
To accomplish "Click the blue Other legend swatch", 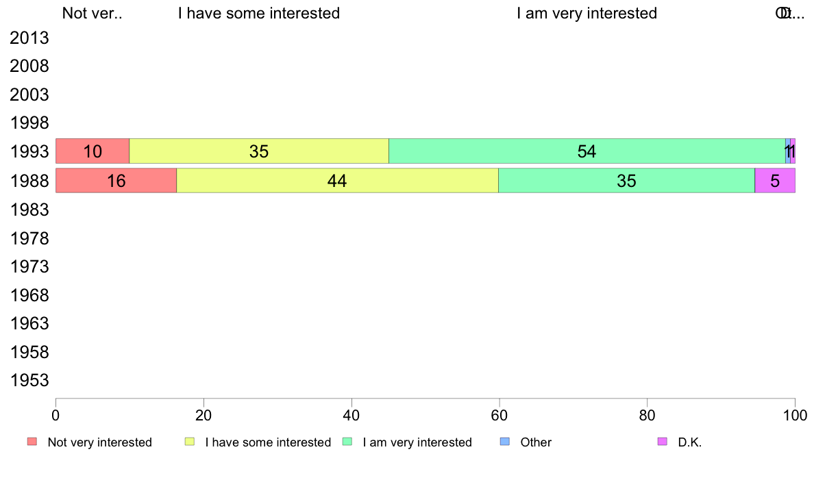I will coord(505,442).
